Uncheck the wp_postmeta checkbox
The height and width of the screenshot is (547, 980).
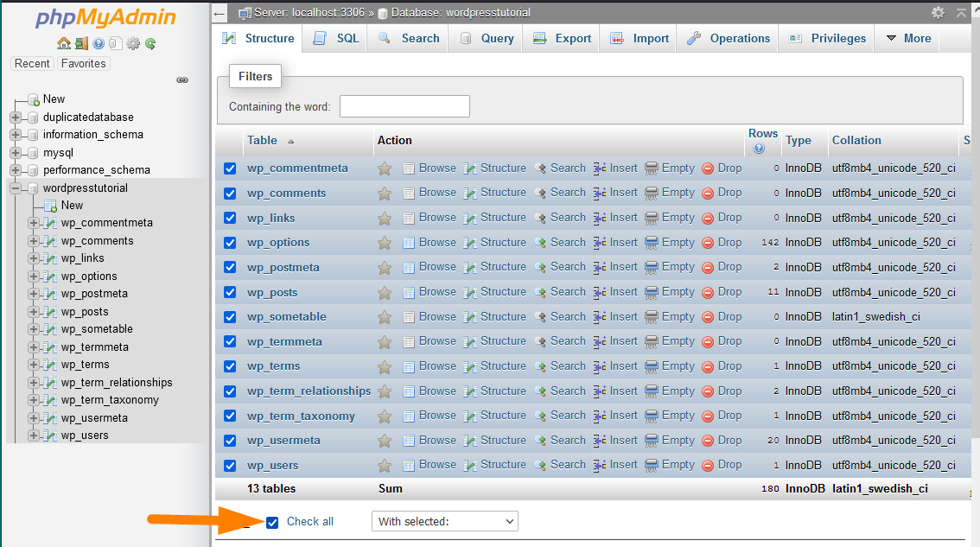(x=230, y=268)
